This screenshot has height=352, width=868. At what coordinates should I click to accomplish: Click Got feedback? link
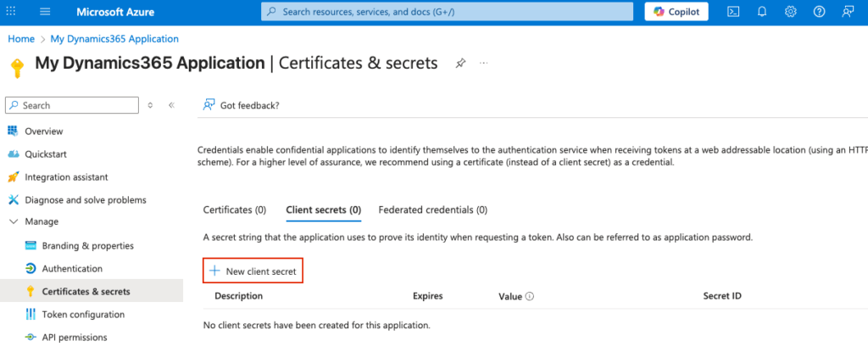point(248,105)
